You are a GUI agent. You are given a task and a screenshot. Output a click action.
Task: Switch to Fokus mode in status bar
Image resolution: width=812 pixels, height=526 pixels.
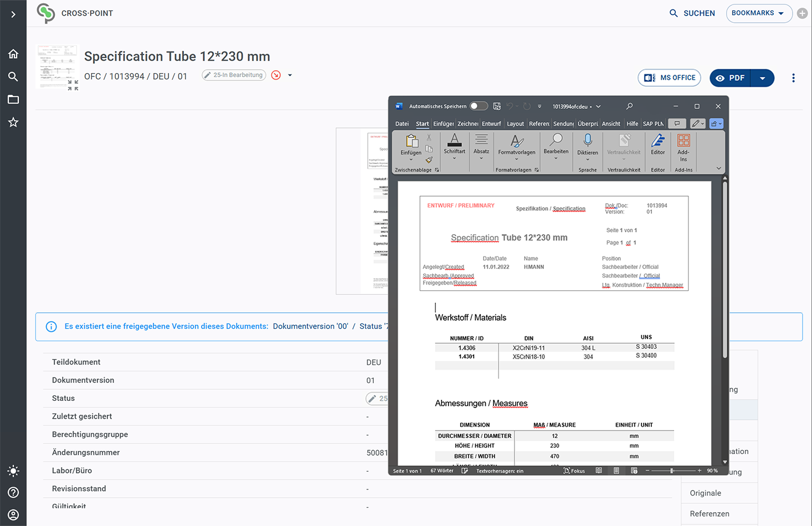tap(574, 470)
